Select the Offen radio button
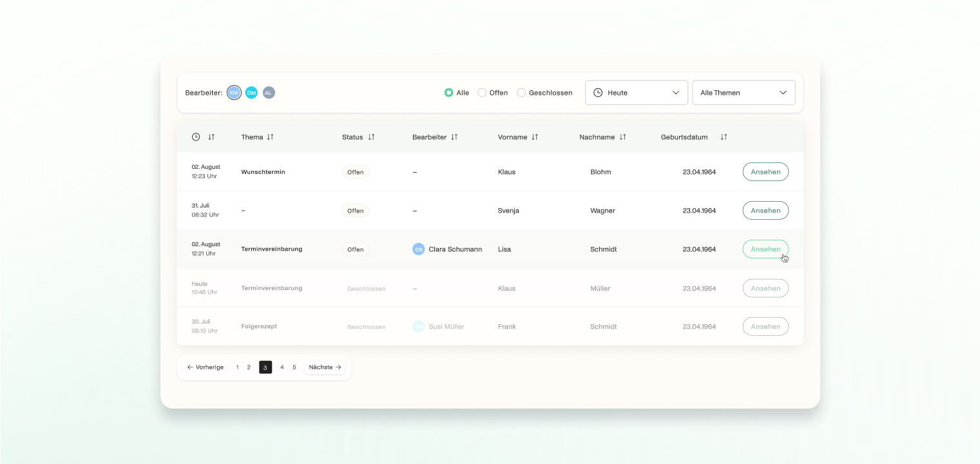This screenshot has height=464, width=980. [x=482, y=92]
